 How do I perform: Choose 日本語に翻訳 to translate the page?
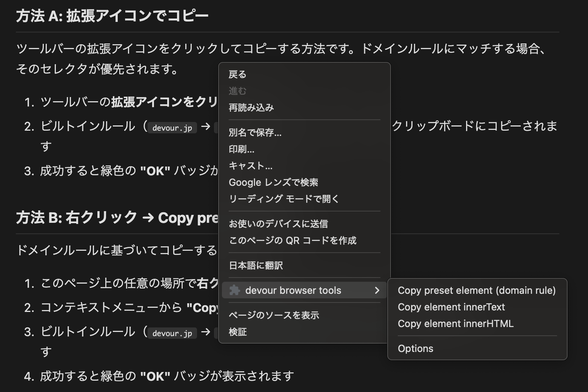click(256, 265)
